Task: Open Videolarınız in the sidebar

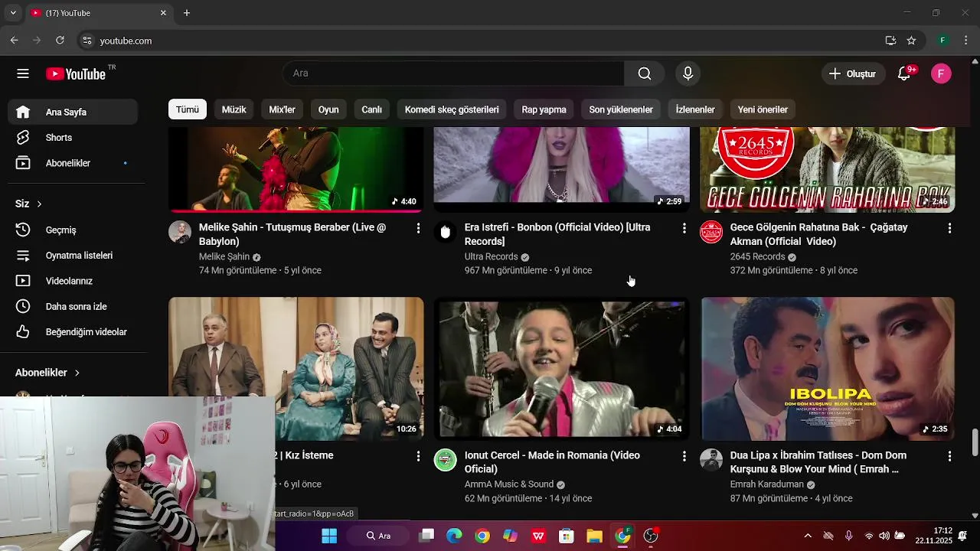Action: tap(73, 281)
